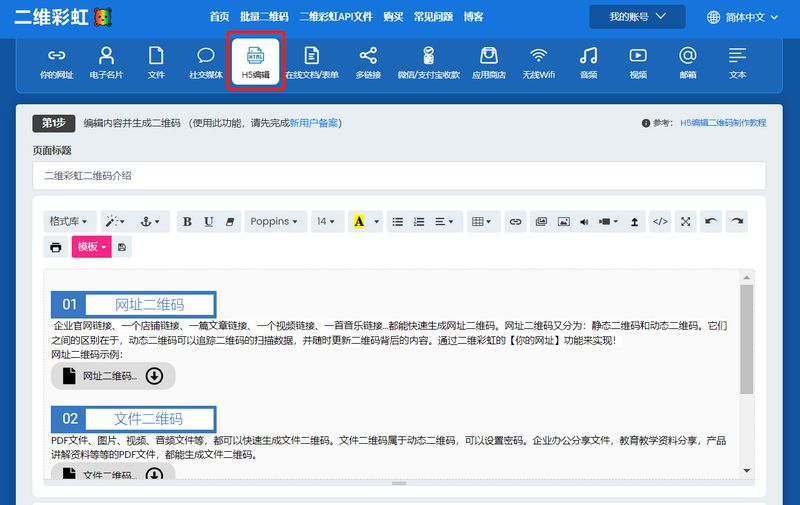Open the Poppins font family dropdown

pos(276,221)
